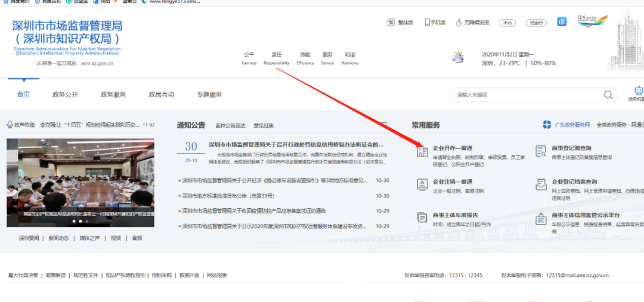Click the 手机版 mobile phone icon
This screenshot has height=302, width=644.
pos(427,23)
